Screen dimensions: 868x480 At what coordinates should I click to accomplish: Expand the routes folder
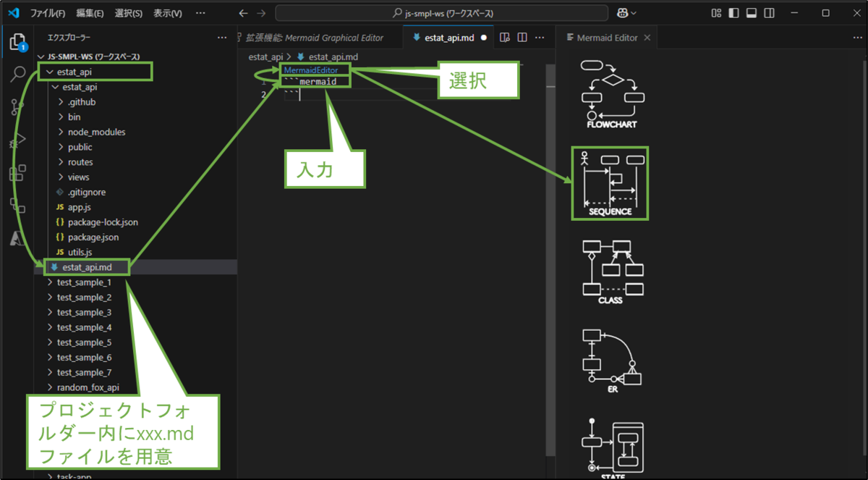(x=80, y=162)
